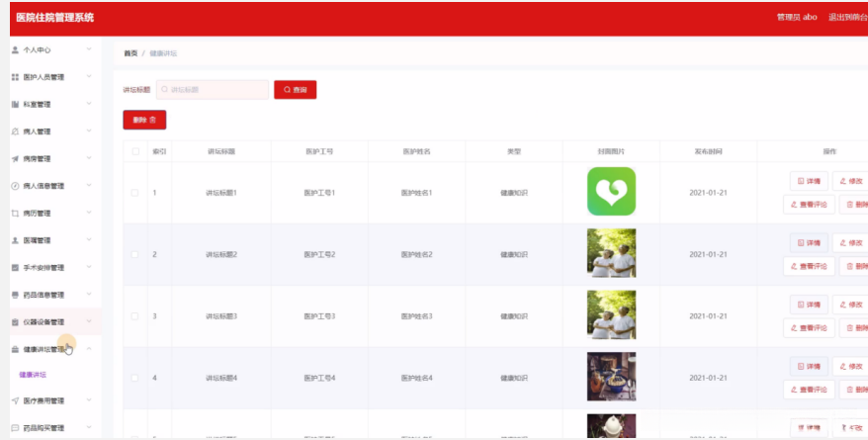Open 详情 for row 讲坛标题2

pos(809,243)
